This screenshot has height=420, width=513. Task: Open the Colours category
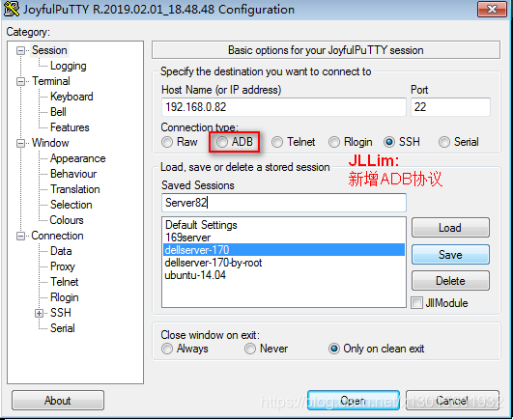[67, 220]
